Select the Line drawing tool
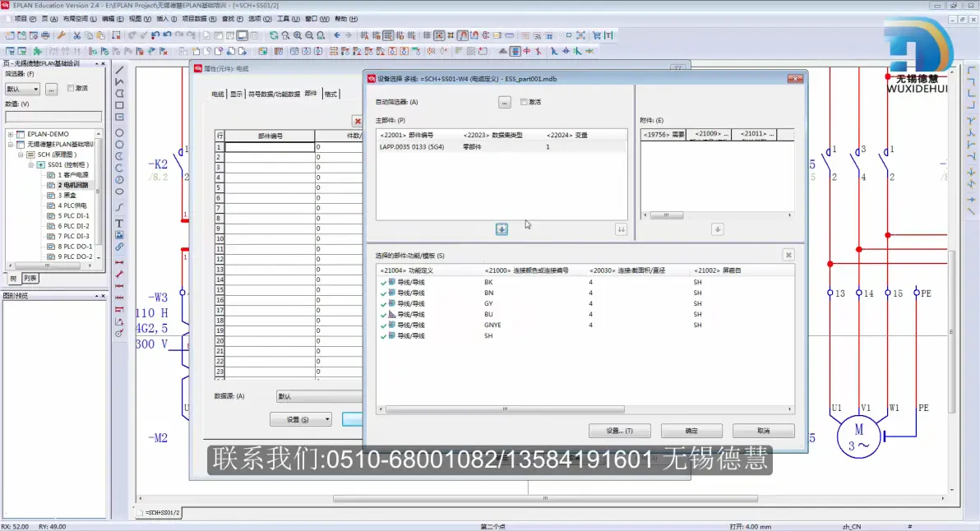Image resolution: width=980 pixels, height=531 pixels. point(119,70)
